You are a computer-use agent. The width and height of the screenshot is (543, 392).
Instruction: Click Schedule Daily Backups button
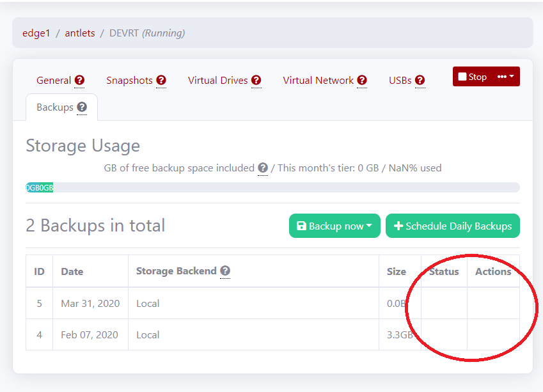[x=452, y=226]
